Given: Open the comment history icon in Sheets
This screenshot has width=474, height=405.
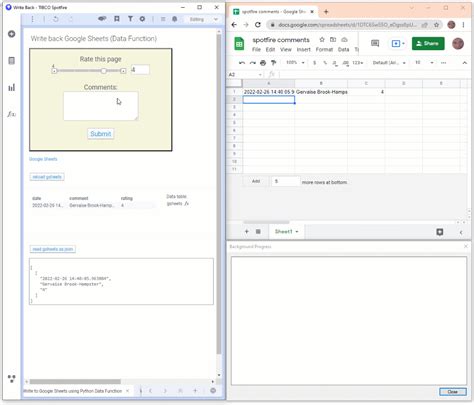Looking at the screenshot, I should 375,43.
